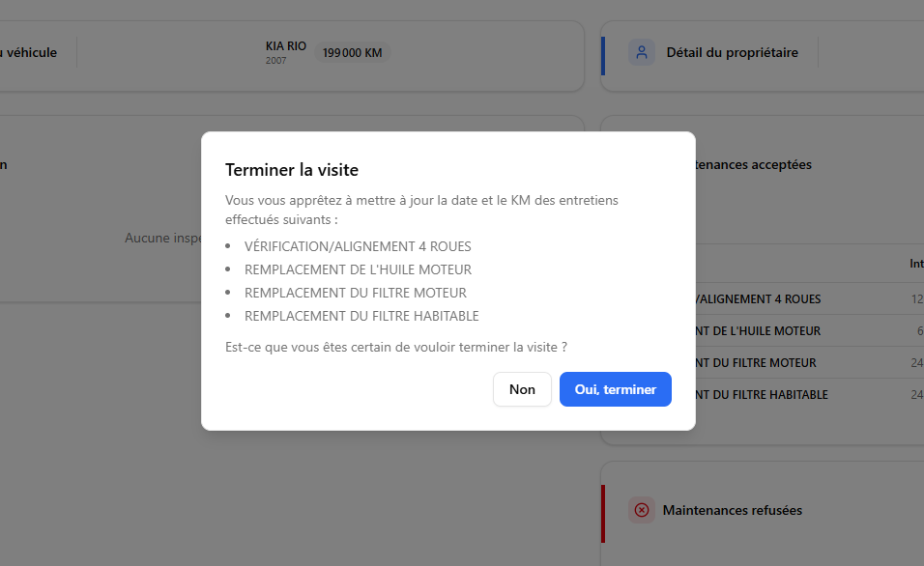Select the HUILE MOTEUR item in the dialog list
The image size is (924, 566).
[358, 269]
